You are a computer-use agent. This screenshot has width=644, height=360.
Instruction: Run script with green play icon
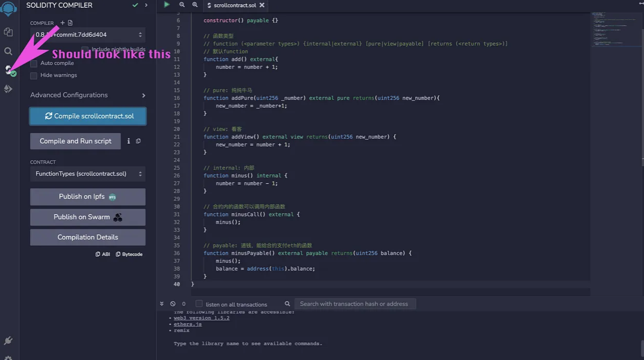pos(166,5)
